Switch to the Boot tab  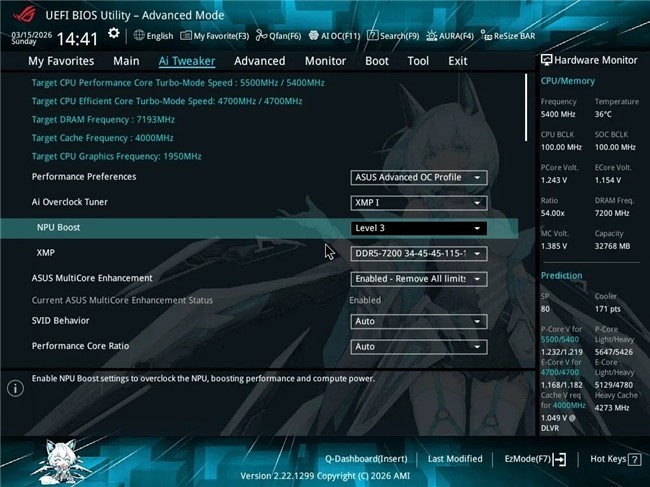(x=377, y=61)
